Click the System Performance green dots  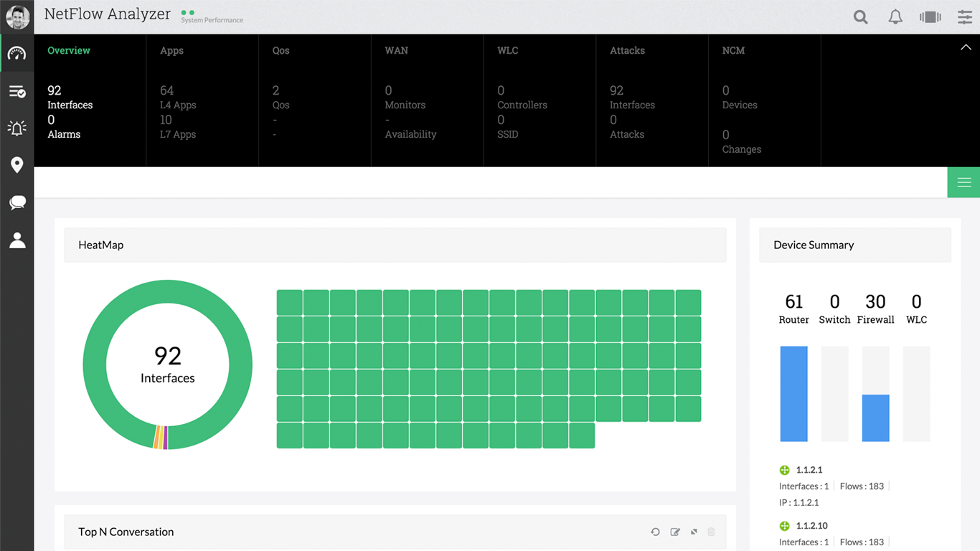(188, 12)
